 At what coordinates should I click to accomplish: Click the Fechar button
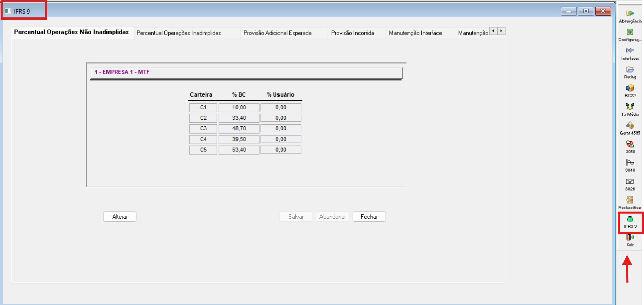(369, 217)
